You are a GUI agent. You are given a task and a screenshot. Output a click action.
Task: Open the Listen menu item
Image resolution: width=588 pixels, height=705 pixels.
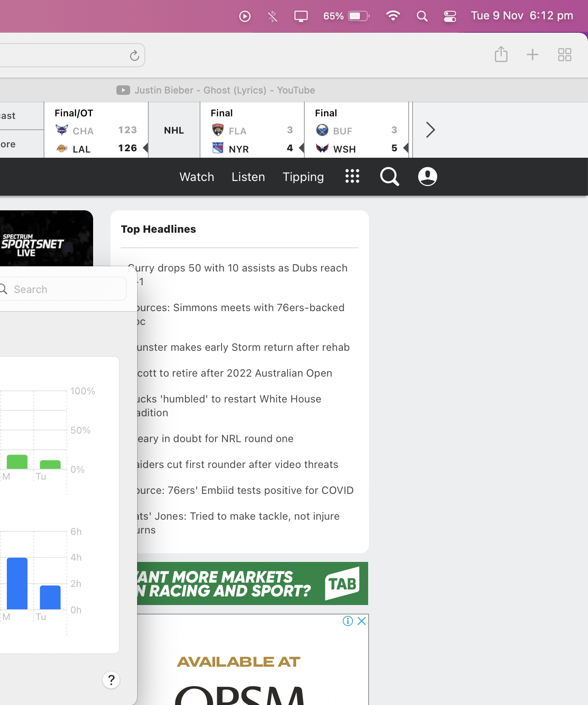point(248,177)
